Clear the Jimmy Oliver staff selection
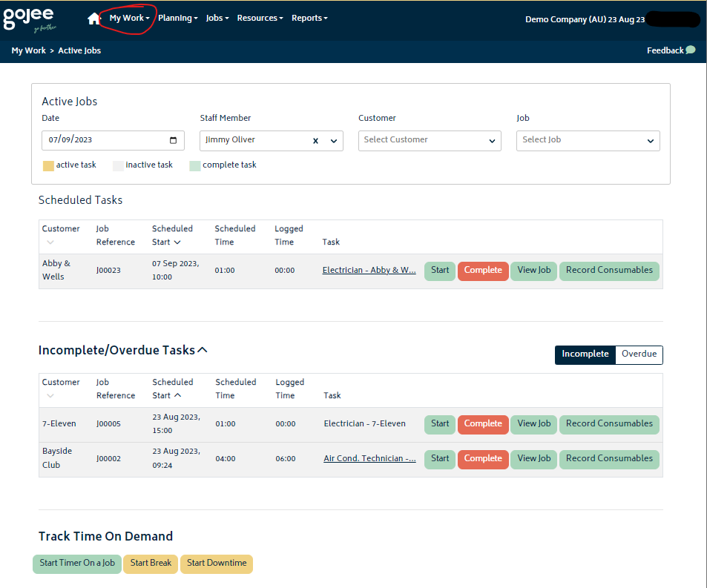This screenshot has width=707, height=588. coord(315,141)
